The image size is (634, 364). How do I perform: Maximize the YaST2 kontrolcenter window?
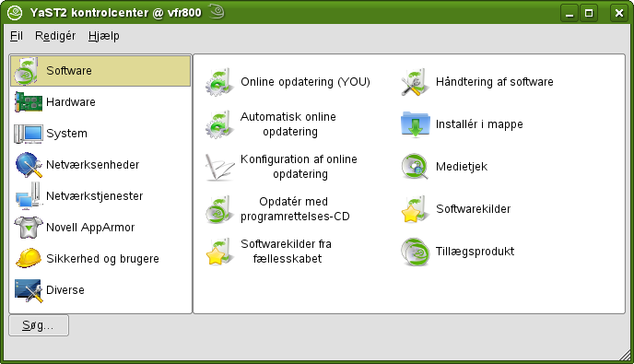pos(589,13)
